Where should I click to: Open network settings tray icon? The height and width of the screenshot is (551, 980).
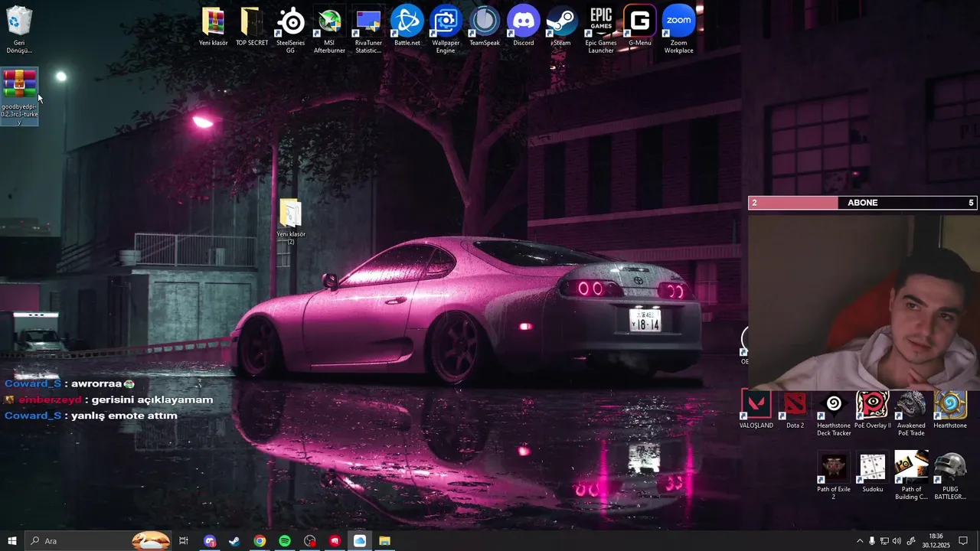tap(884, 541)
